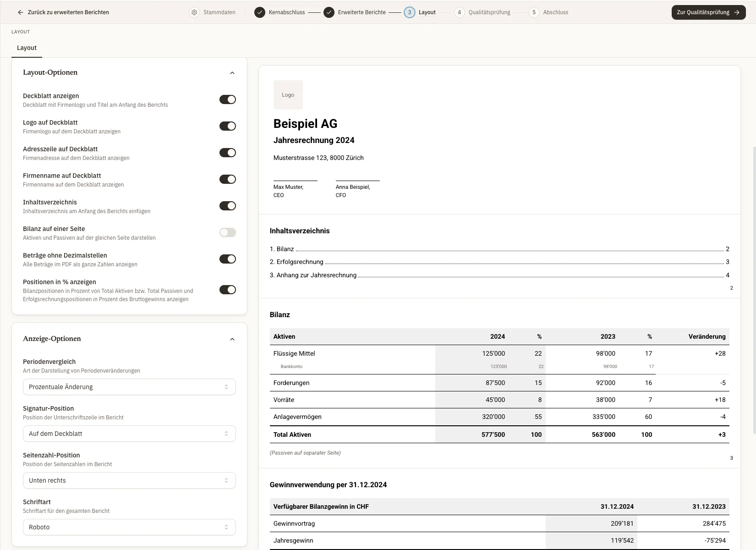The image size is (756, 550).
Task: Disable Deckblatt anzeigen toggle
Action: click(228, 99)
